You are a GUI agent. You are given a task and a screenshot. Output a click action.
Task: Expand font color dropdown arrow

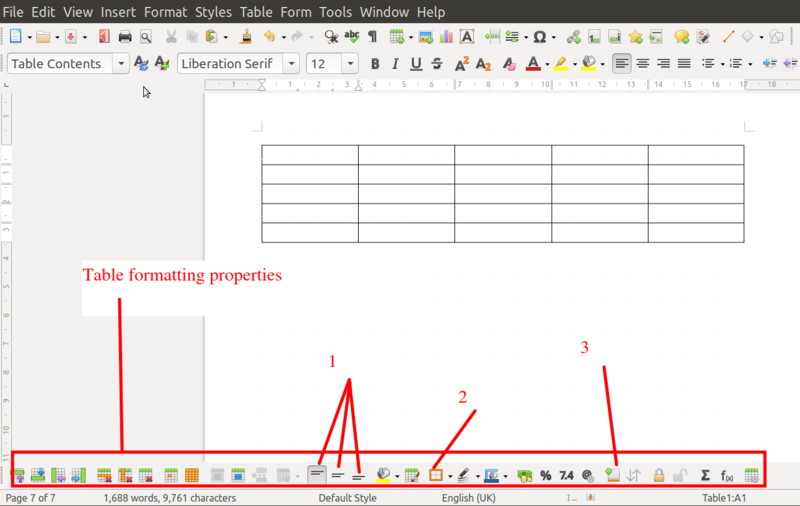[547, 64]
